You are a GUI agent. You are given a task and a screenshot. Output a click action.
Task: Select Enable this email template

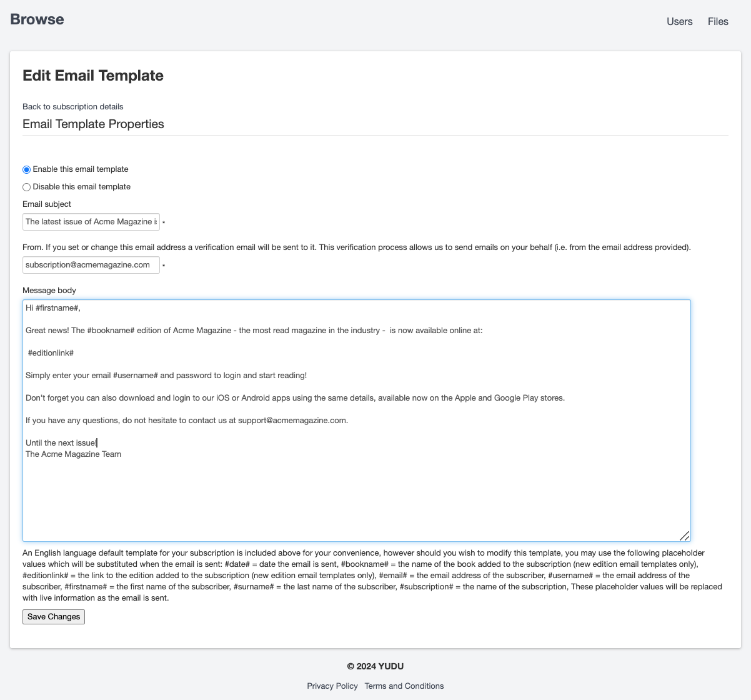coord(27,169)
